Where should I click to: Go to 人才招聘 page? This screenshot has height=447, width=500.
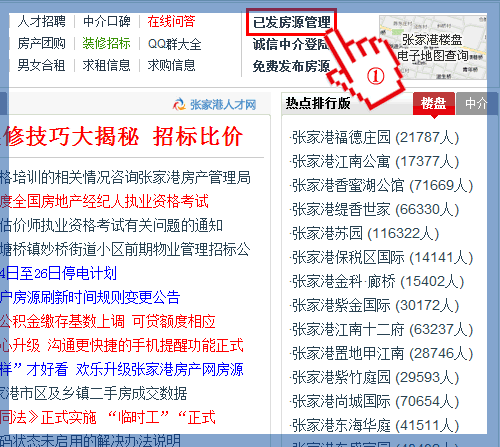(x=42, y=21)
